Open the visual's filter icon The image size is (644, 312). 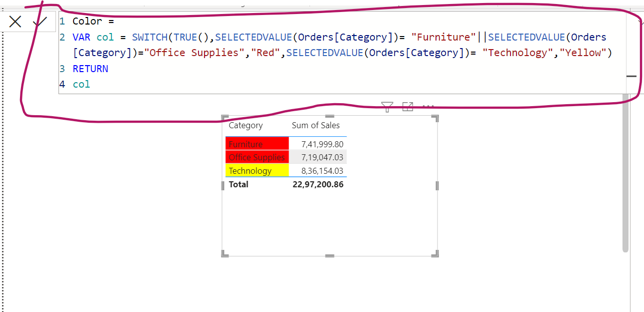[387, 106]
